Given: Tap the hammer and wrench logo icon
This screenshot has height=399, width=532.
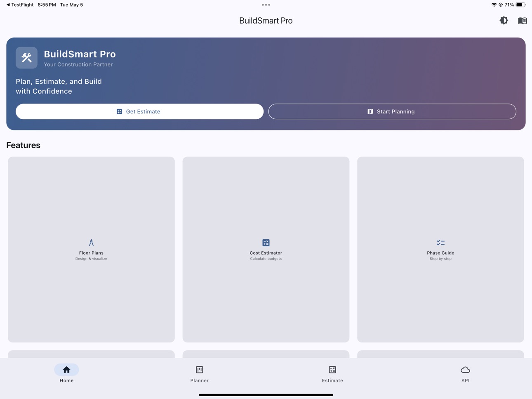Looking at the screenshot, I should [27, 58].
